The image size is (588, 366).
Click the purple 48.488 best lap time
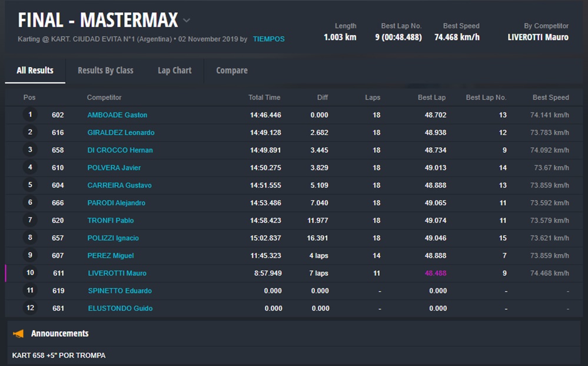click(435, 274)
